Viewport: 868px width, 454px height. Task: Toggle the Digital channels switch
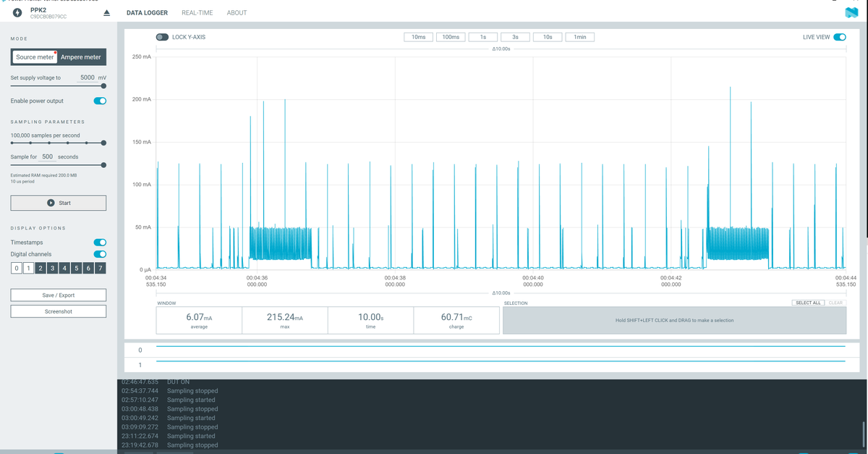(100, 254)
